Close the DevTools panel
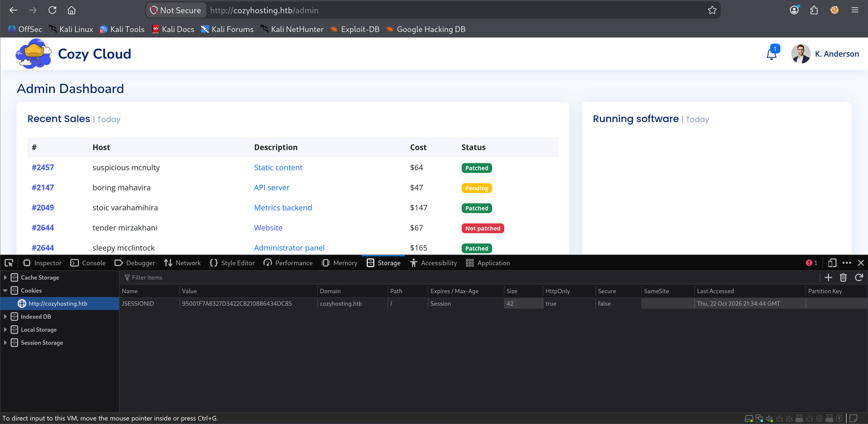 861,263
